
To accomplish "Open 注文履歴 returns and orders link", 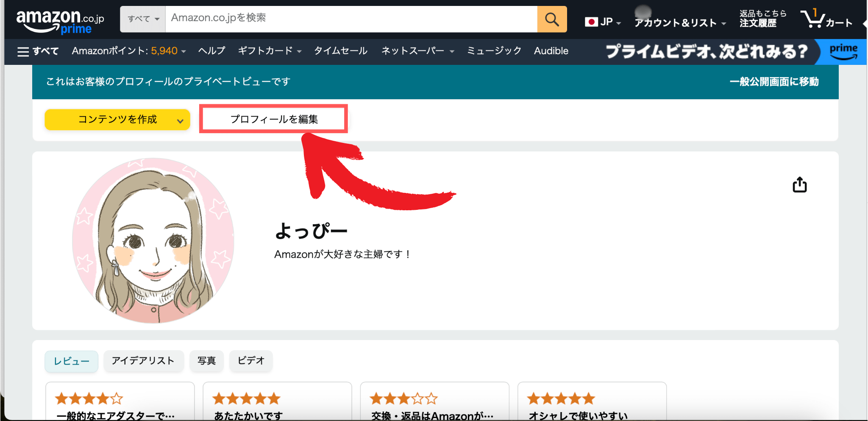I will (762, 19).
